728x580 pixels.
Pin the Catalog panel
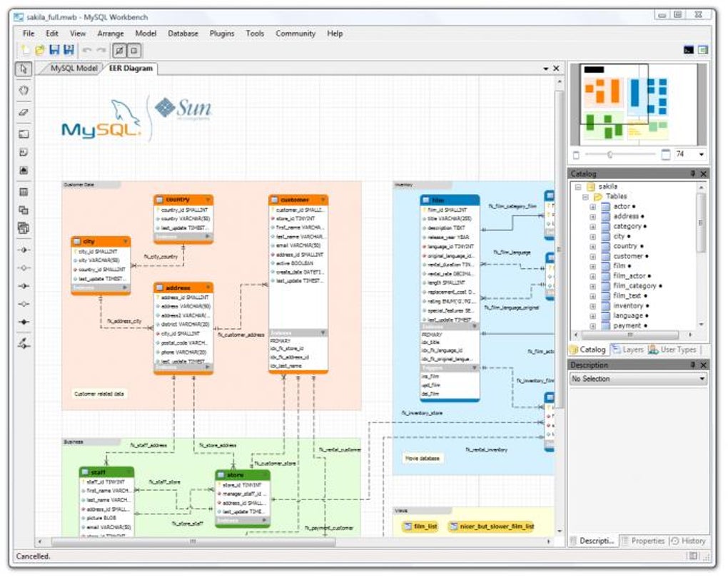[693, 173]
